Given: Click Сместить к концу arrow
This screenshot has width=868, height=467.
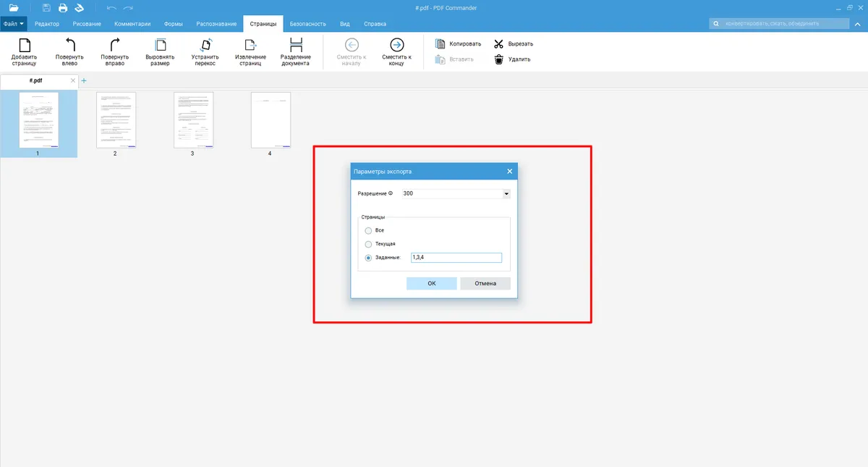Looking at the screenshot, I should click(x=396, y=51).
